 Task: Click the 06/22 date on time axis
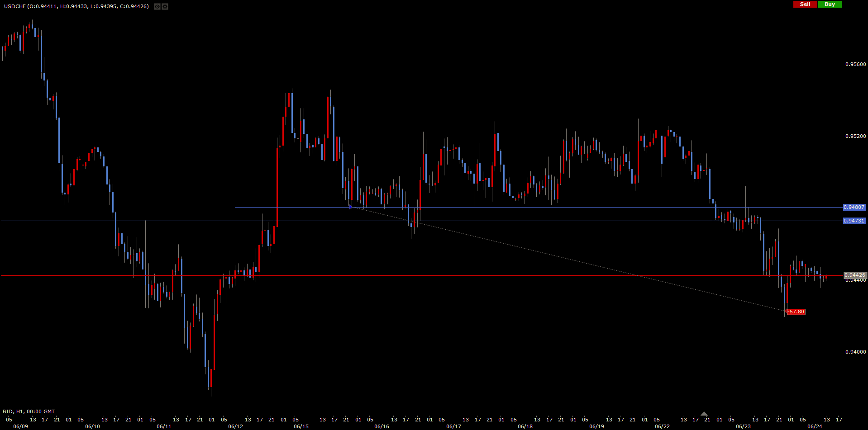click(662, 426)
